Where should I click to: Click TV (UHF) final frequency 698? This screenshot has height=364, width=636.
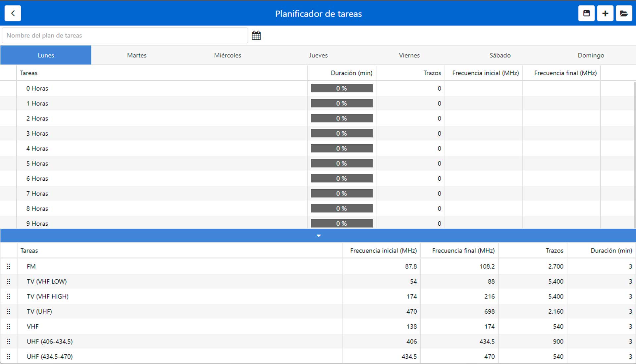[489, 311]
